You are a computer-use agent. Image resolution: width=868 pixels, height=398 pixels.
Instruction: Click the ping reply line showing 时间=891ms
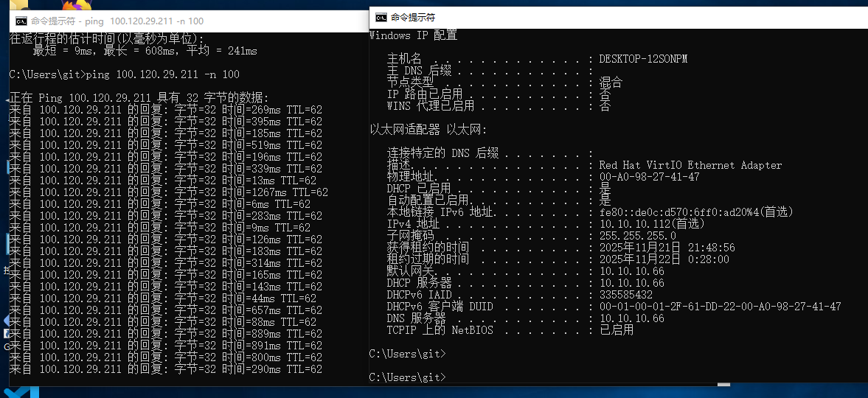click(x=165, y=346)
